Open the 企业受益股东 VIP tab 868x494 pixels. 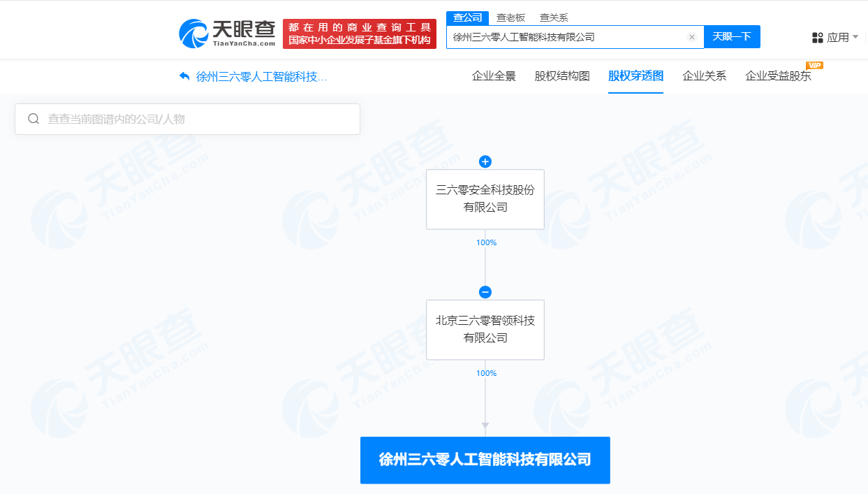point(778,76)
